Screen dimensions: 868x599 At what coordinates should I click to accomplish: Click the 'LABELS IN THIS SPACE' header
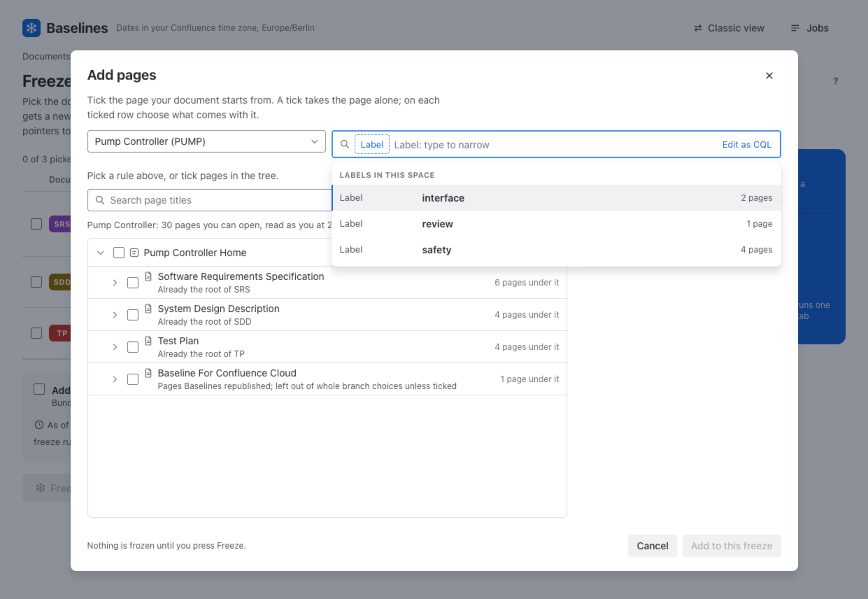point(387,175)
